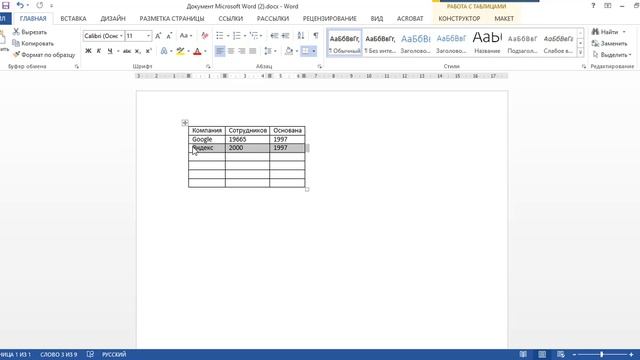Open РАЗМЕТКА СТРАНИЦЫ tab
This screenshot has width=640, height=360.
[172, 19]
